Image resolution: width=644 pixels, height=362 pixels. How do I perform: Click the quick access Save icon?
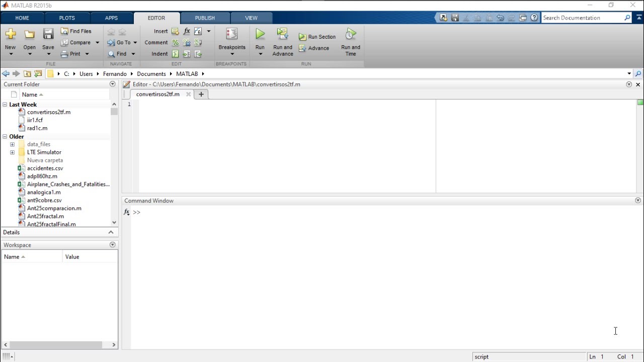tap(455, 18)
